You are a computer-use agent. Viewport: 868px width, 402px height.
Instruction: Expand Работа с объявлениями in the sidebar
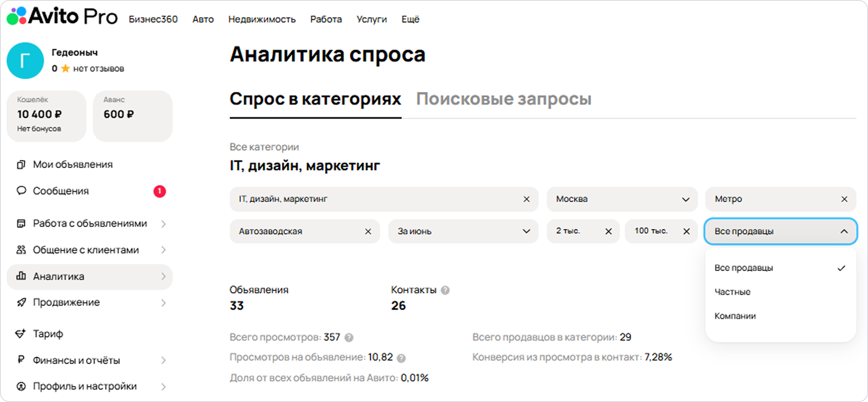[90, 223]
